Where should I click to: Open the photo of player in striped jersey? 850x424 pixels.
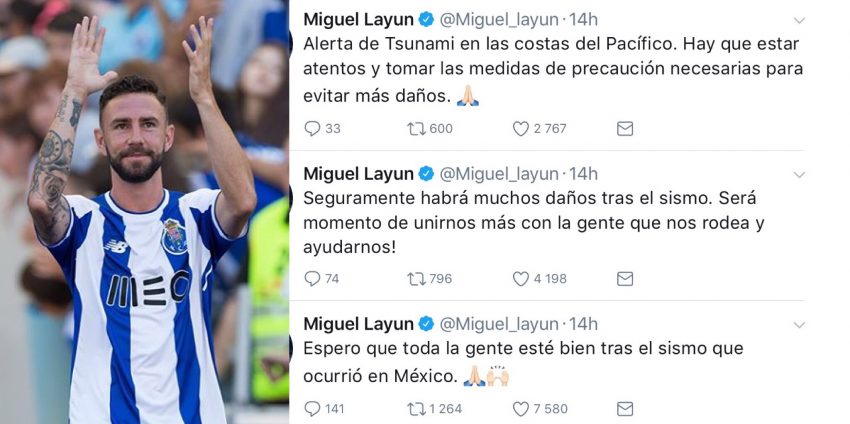click(x=144, y=212)
